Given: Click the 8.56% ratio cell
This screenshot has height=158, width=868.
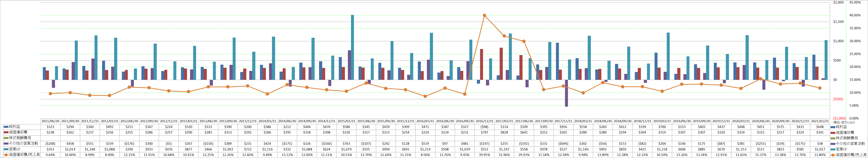Looking at the screenshot, I should coord(425,155).
